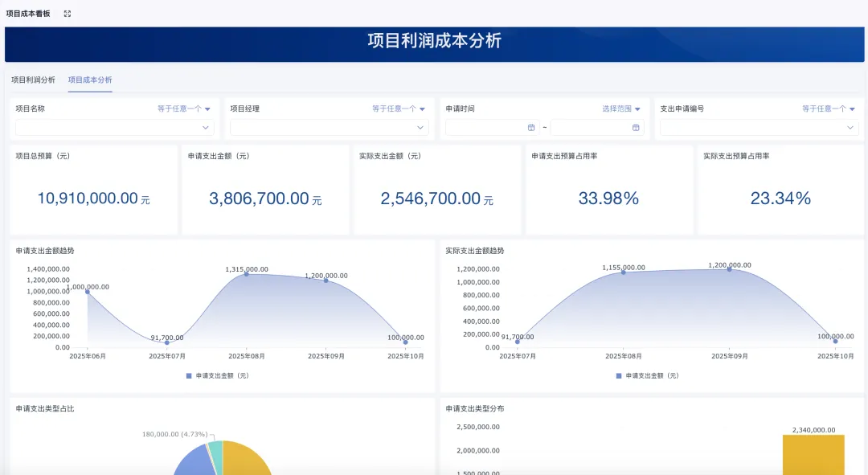Viewport: 868px width, 475px height.
Task: Click the 项目利润成本分析 banner title
Action: (x=435, y=40)
